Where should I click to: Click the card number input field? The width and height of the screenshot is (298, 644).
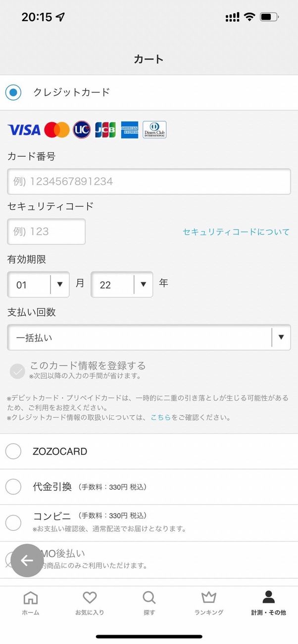click(149, 181)
